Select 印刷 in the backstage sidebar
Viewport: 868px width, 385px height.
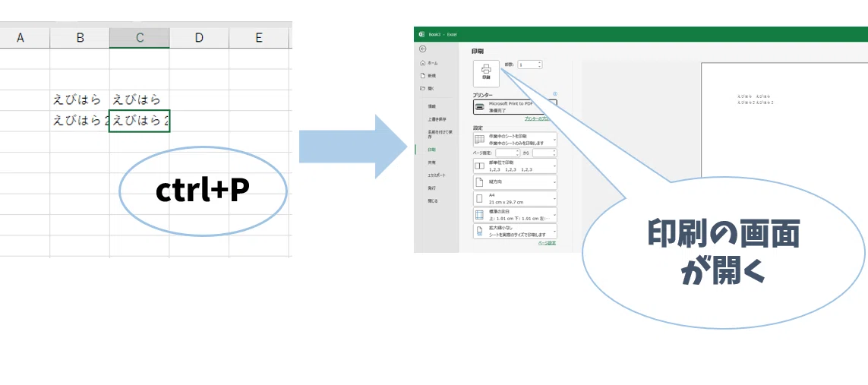click(x=432, y=150)
